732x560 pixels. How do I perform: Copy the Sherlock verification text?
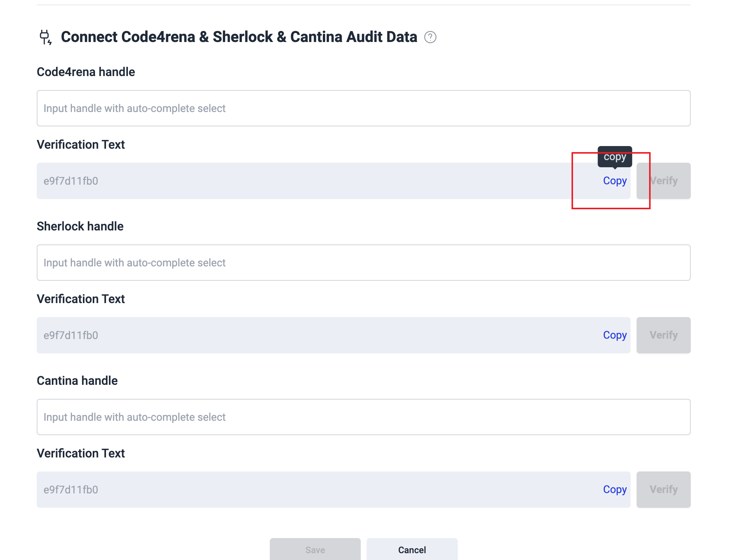[x=615, y=335]
